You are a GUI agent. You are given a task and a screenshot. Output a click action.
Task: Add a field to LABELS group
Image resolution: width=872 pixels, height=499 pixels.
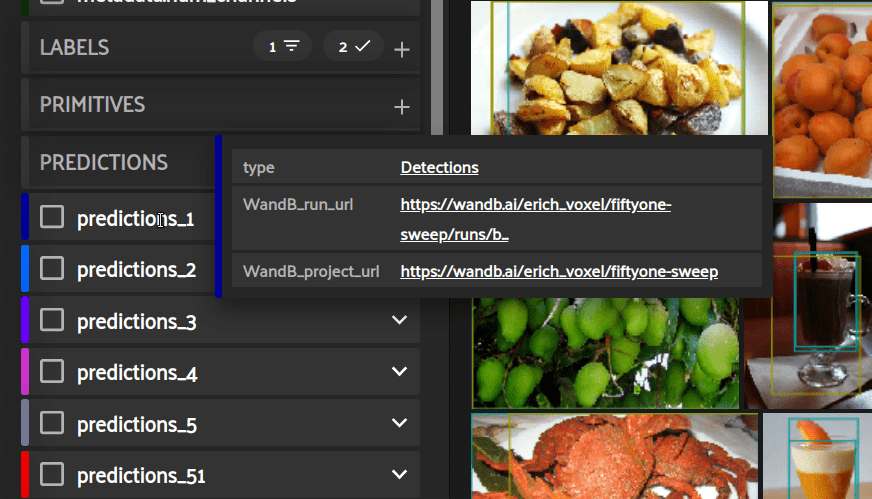click(402, 50)
